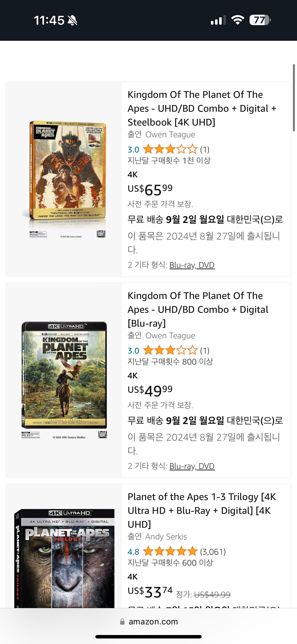Viewport: 297px width, 644px height.
Task: Tap the silent mode bell icon
Action: tap(73, 20)
